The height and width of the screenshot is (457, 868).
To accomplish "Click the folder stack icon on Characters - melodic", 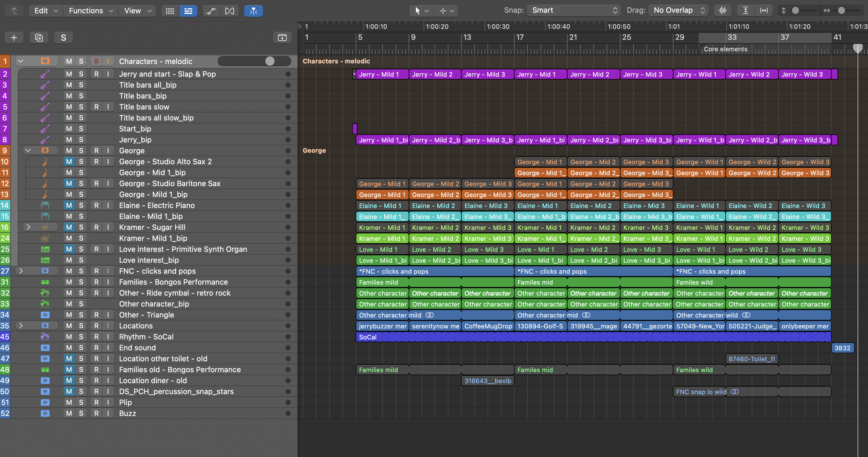I will tap(45, 61).
